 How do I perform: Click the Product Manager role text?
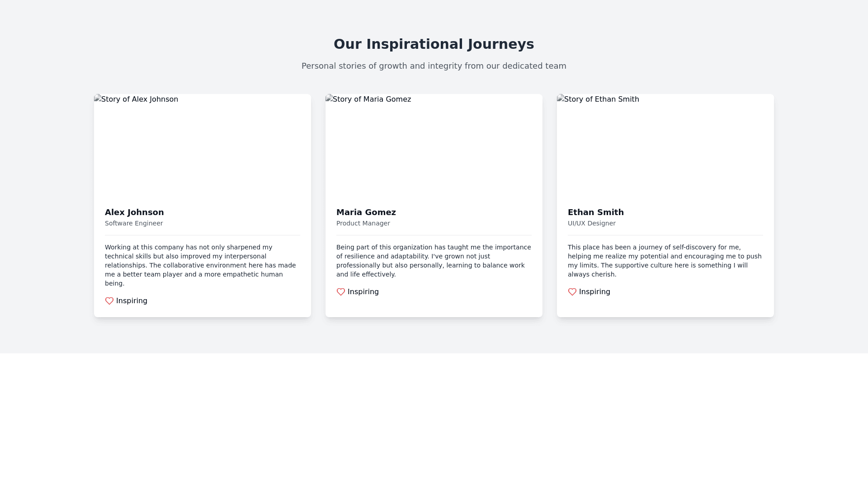[x=363, y=223]
